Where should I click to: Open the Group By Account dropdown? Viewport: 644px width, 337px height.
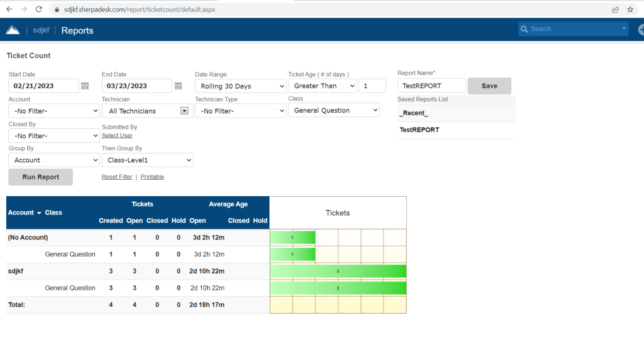click(54, 160)
